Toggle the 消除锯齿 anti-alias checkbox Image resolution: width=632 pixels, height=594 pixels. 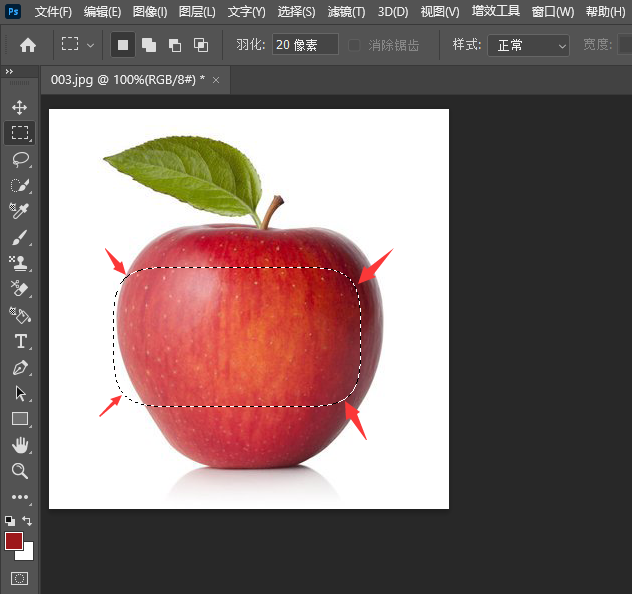pos(354,45)
